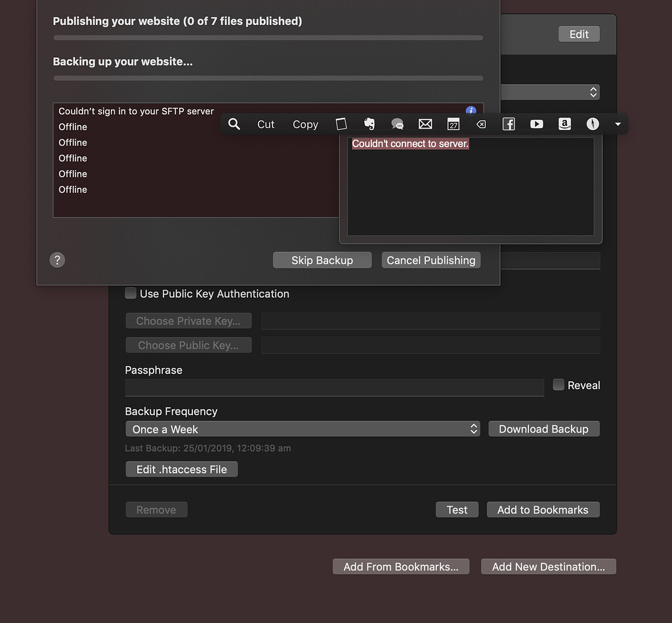Enable Use Public Key Authentication

[x=131, y=293]
